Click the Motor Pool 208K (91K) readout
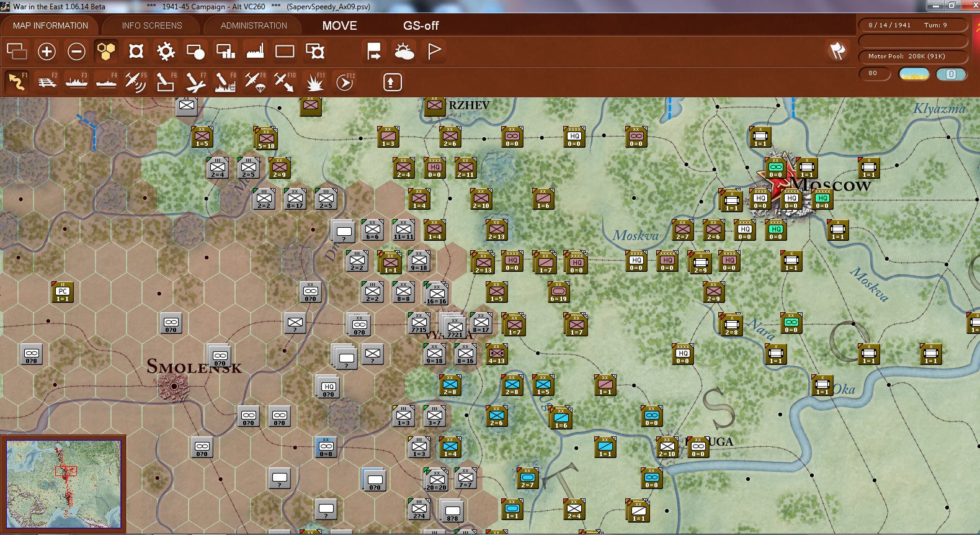This screenshot has height=535, width=980. [913, 56]
